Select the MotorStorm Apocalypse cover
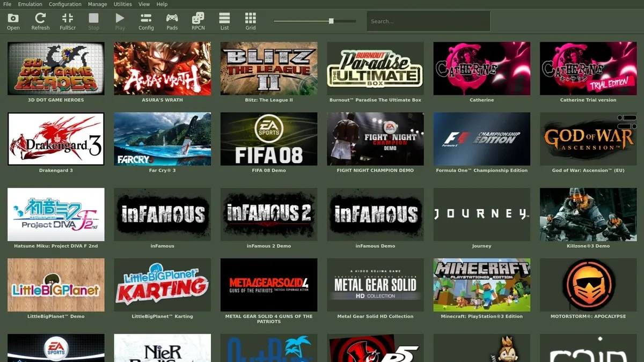644x362 pixels. tap(588, 285)
